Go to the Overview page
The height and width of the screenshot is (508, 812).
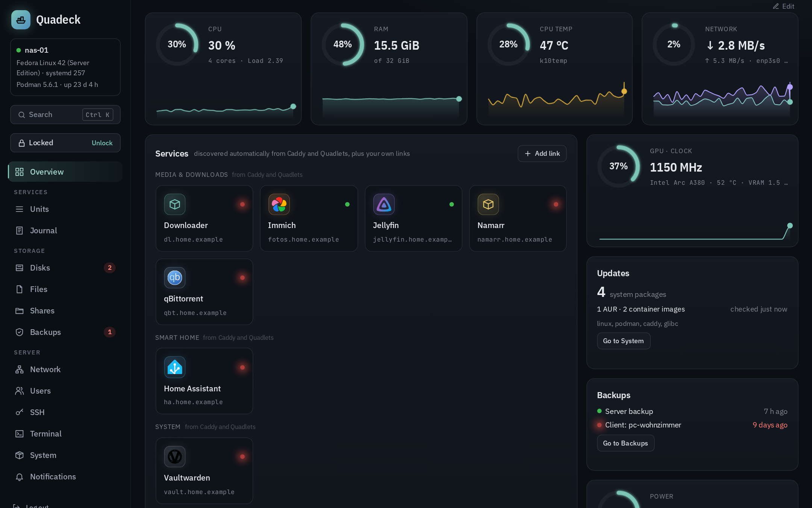65,172
